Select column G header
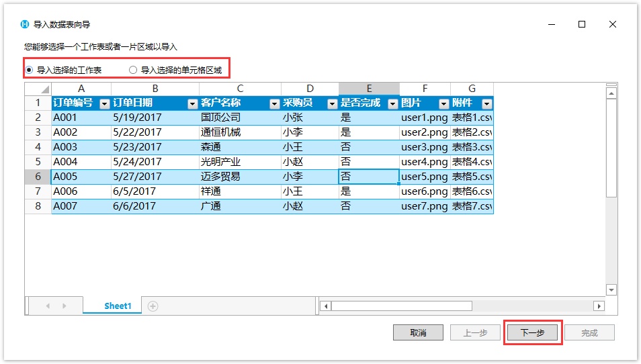The image size is (641, 364). (472, 89)
